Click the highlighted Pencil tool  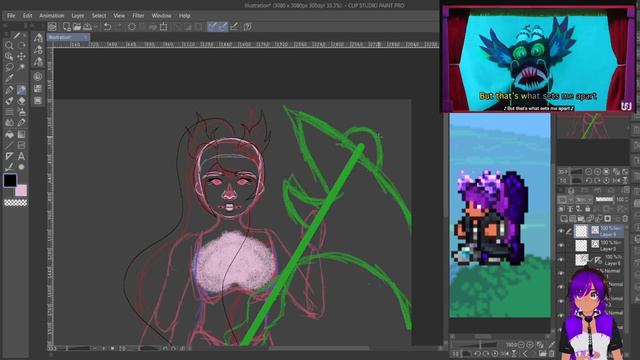(21, 89)
